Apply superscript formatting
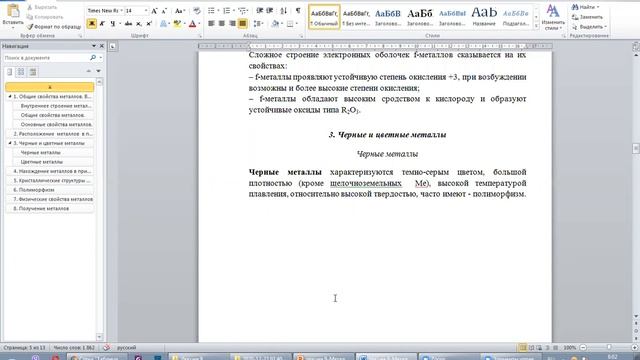 coord(149,24)
